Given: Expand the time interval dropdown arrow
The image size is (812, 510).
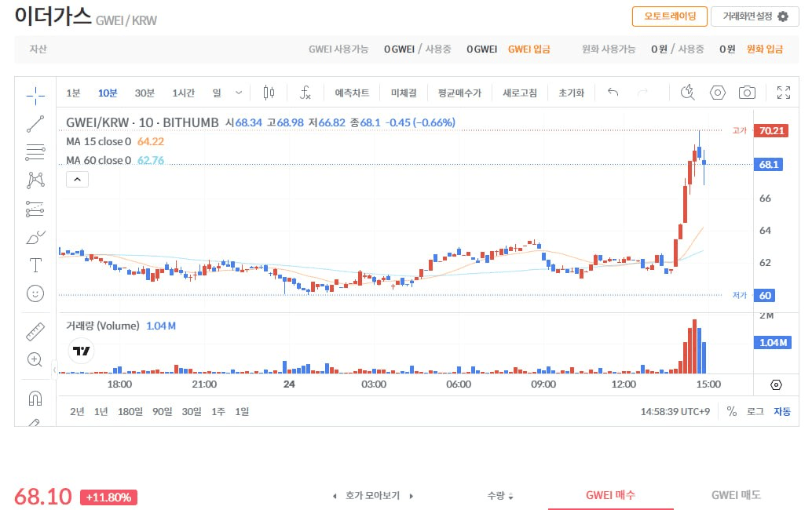Looking at the screenshot, I should pyautogui.click(x=239, y=93).
